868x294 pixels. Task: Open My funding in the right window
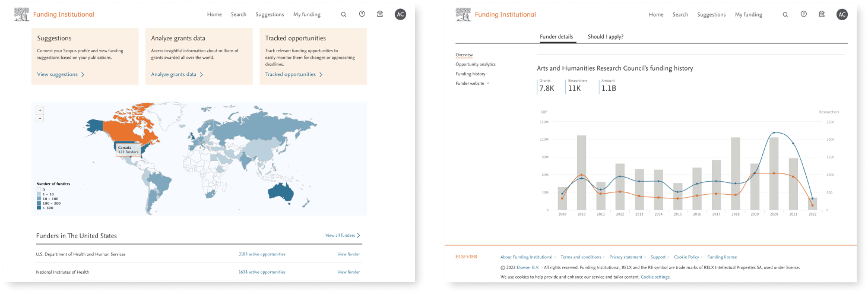[749, 14]
